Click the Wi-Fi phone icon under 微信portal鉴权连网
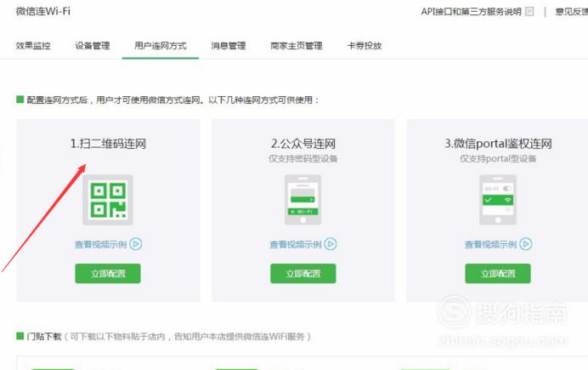The image size is (588, 370). [x=498, y=200]
